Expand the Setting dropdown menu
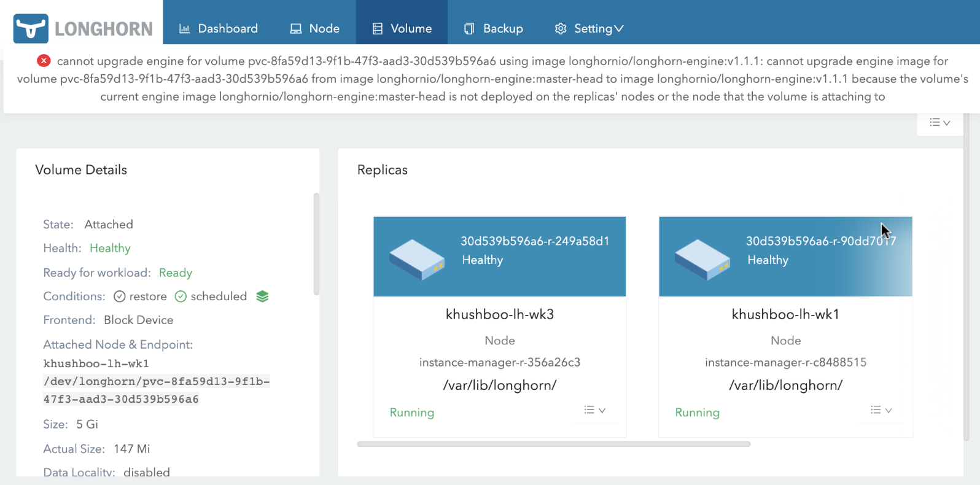The height and width of the screenshot is (485, 980). 589,28
